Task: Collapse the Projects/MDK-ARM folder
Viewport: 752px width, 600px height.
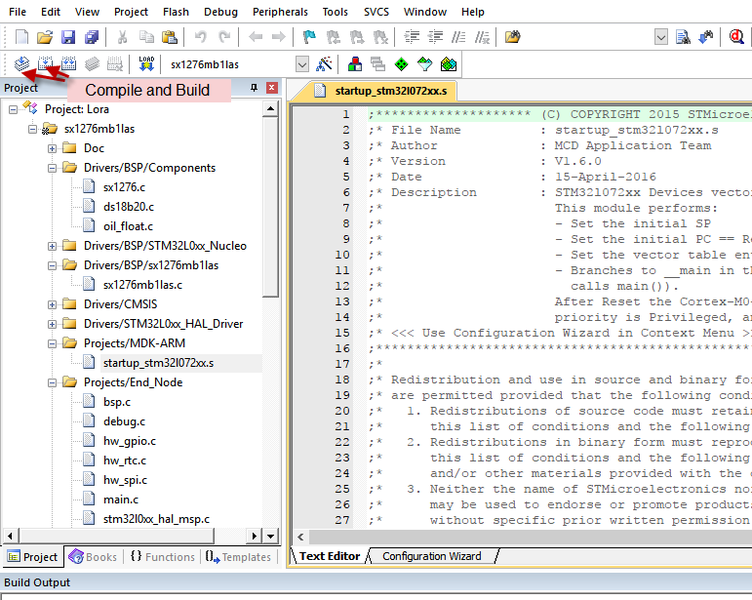Action: (x=52, y=344)
